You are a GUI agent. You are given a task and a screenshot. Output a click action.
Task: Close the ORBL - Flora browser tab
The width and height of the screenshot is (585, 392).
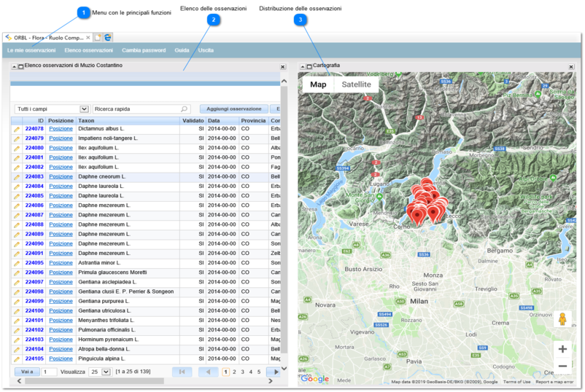click(x=88, y=37)
